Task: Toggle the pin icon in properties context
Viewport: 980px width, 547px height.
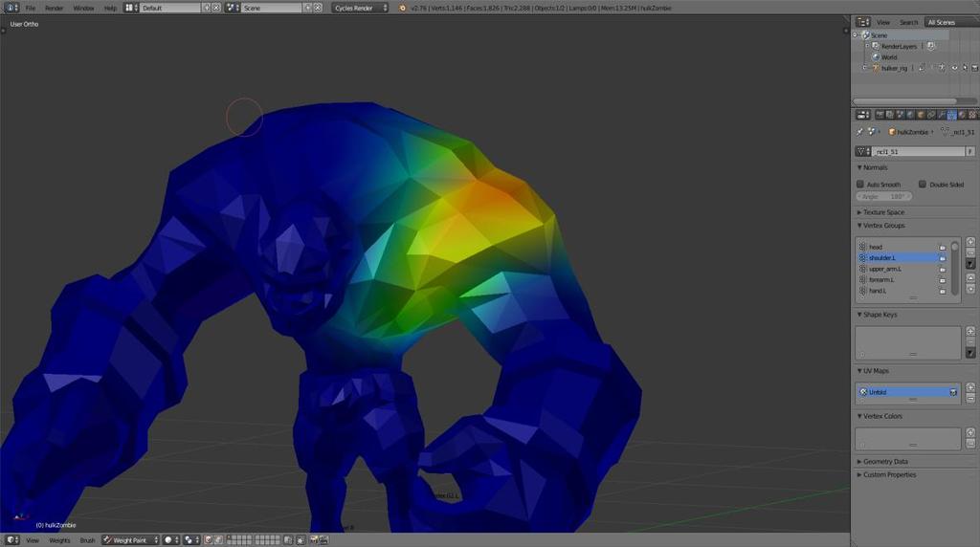Action: (x=860, y=132)
